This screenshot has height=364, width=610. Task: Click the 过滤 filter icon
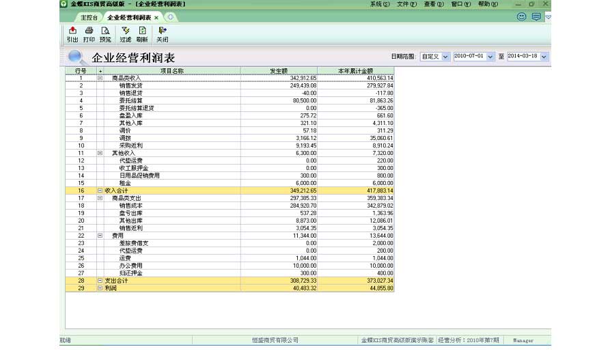coord(126,34)
